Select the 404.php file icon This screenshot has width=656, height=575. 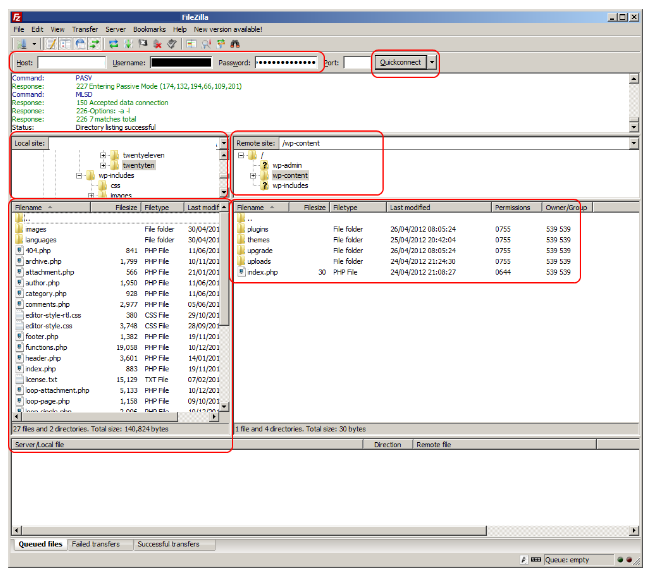click(19, 251)
